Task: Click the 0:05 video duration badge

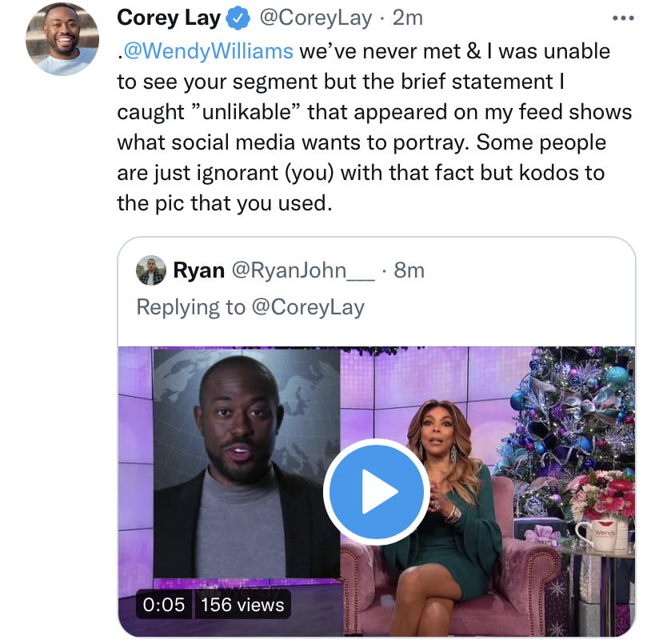Action: pyautogui.click(x=164, y=605)
